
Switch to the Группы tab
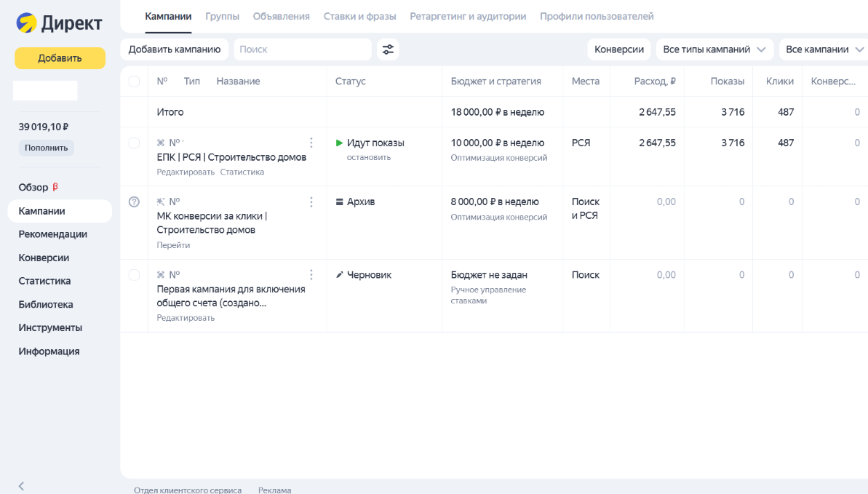click(x=222, y=16)
